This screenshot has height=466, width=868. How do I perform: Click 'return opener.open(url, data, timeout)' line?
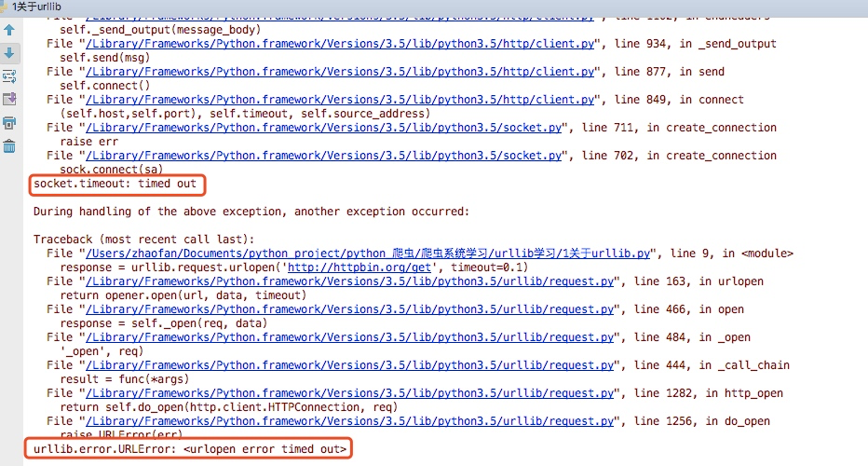(x=183, y=295)
